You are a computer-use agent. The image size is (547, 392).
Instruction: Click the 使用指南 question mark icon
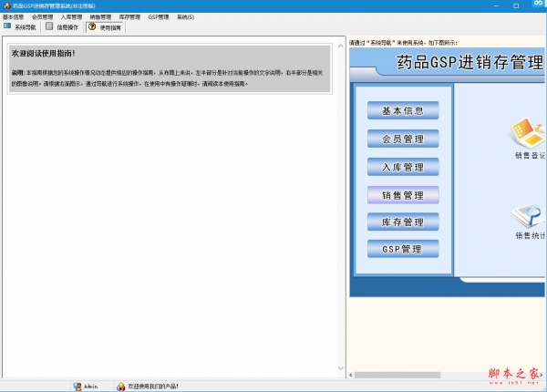pyautogui.click(x=92, y=26)
